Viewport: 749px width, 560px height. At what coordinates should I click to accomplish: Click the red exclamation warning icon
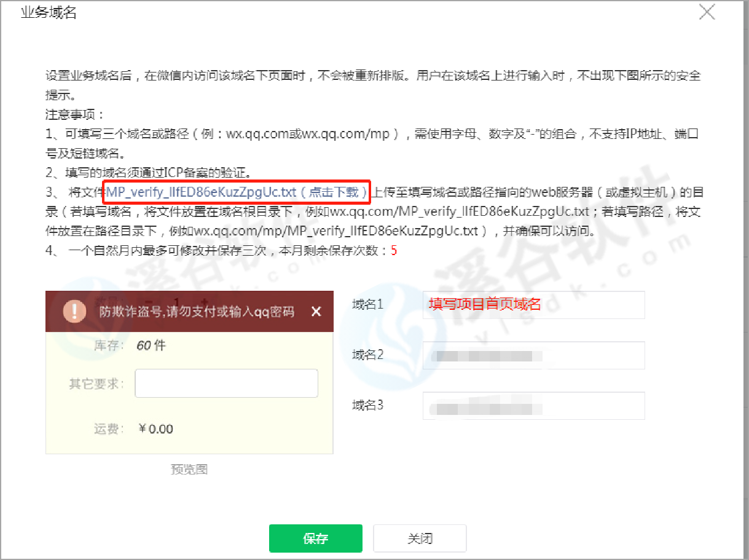(75, 312)
